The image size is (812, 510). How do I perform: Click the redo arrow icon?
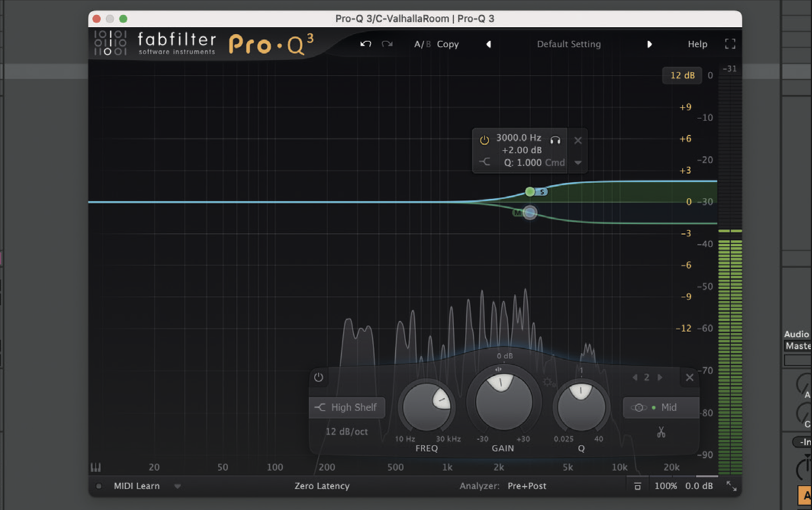click(x=386, y=43)
